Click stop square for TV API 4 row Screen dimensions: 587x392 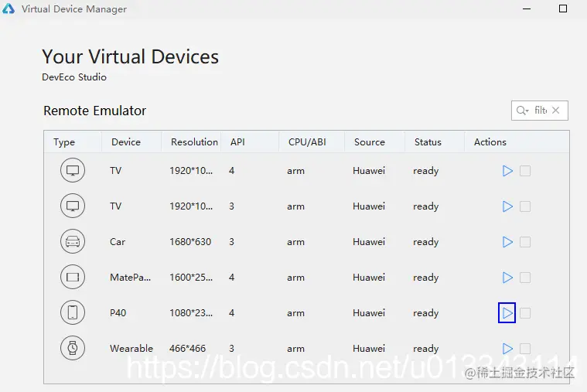525,171
